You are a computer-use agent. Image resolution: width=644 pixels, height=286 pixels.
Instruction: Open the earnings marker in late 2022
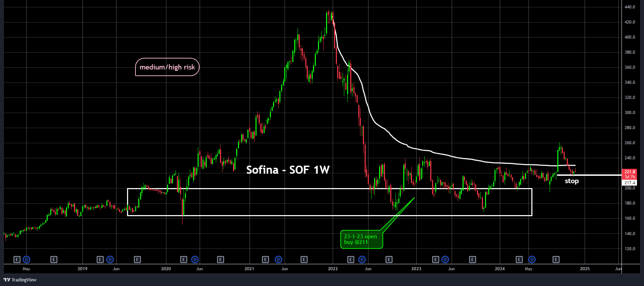(389, 260)
